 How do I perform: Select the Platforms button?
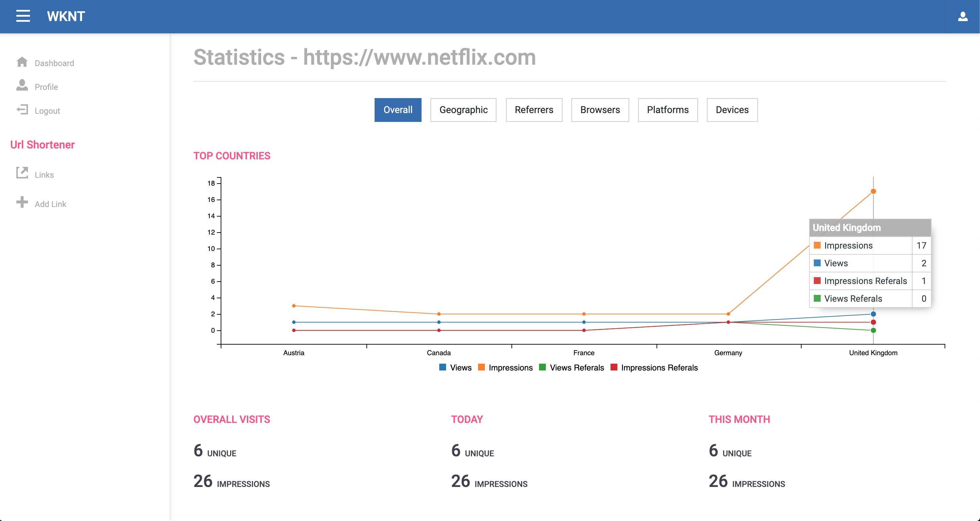click(x=668, y=110)
